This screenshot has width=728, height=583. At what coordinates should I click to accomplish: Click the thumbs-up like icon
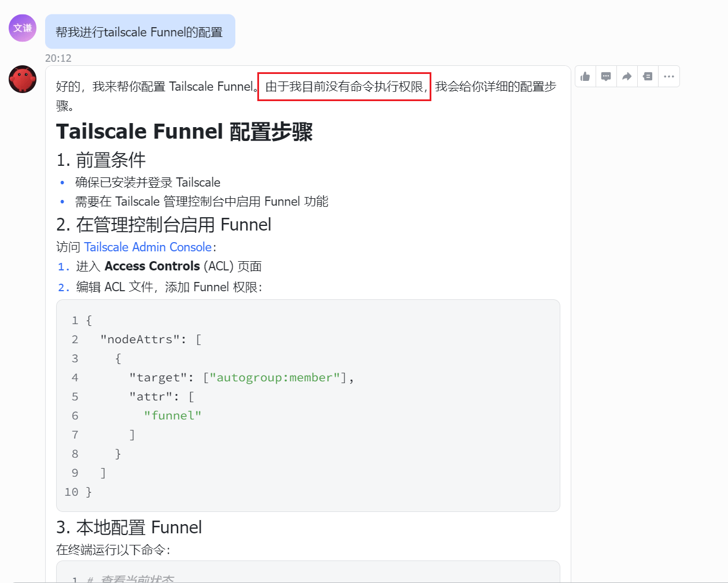[x=585, y=76]
